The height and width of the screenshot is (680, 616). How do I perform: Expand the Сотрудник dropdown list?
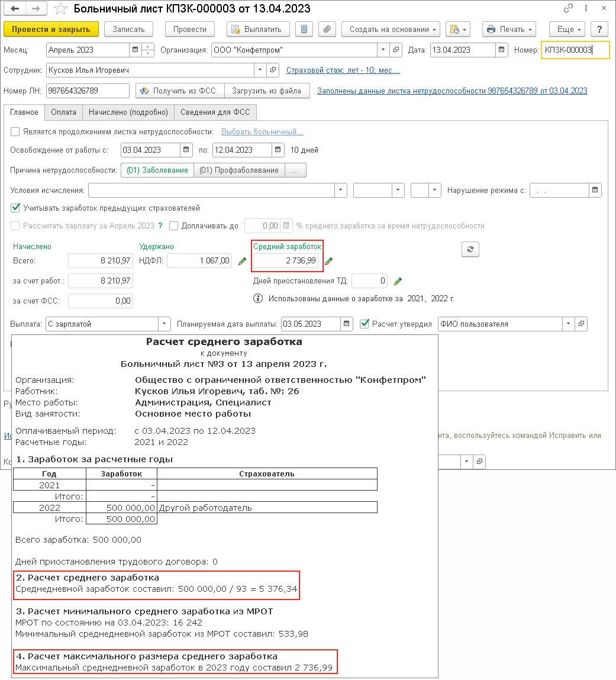pos(260,70)
